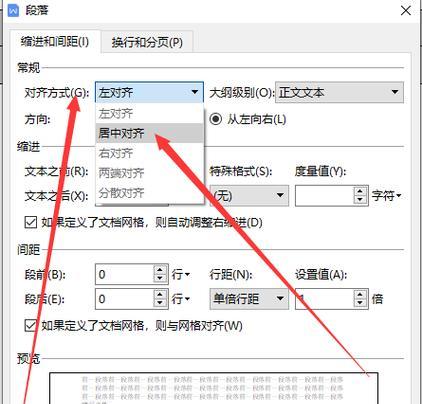Open the 字符 unit selector next to 度量值
This screenshot has height=404, width=422.
[x=387, y=196]
